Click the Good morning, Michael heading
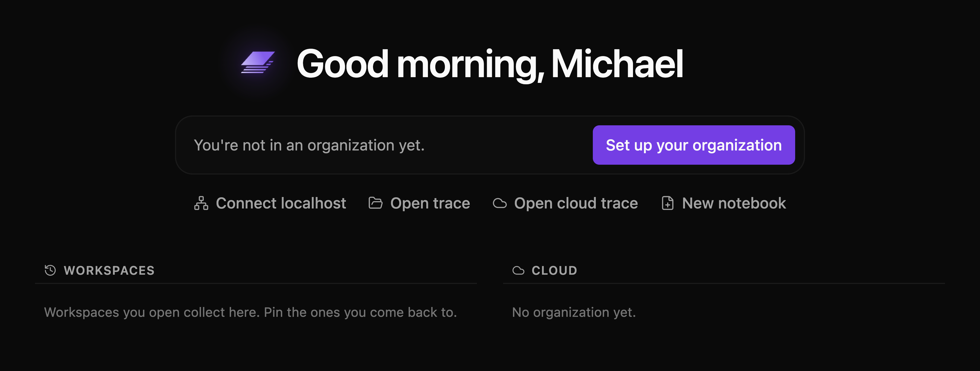980x371 pixels. (x=490, y=64)
